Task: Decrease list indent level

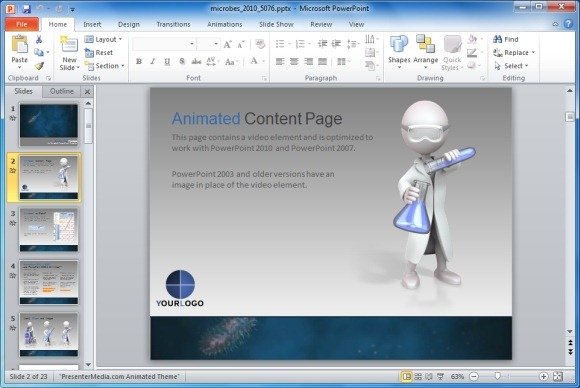Action: [x=323, y=44]
